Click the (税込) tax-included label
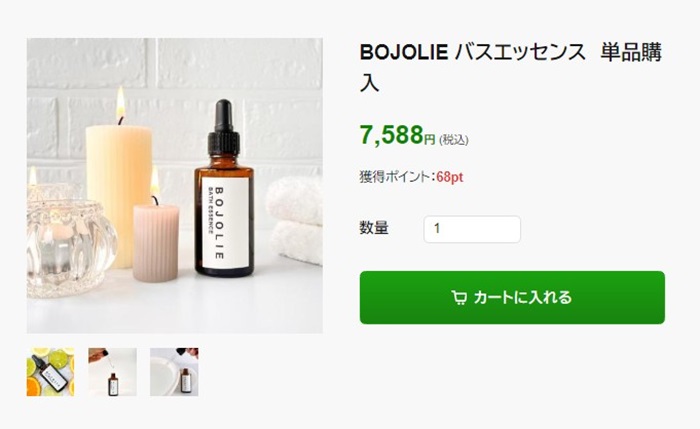Screen dimensions: 700x429 pyautogui.click(x=454, y=140)
